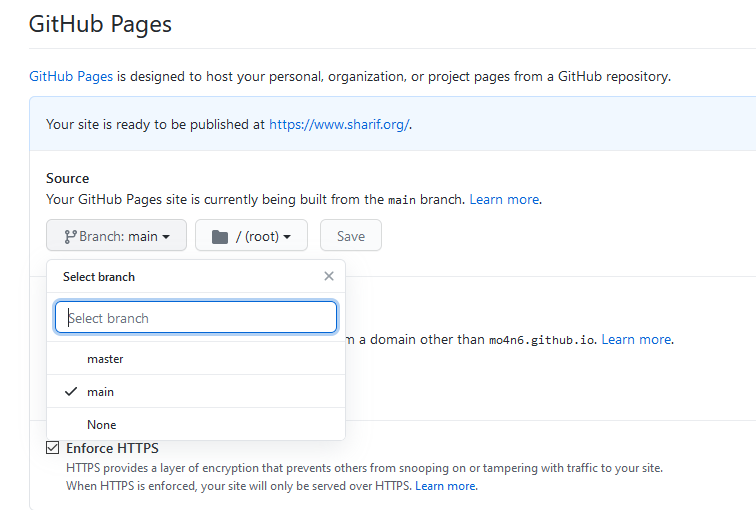Toggle the Enforce HTTPS checkbox
Screen dimensions: 756x510
click(x=53, y=448)
